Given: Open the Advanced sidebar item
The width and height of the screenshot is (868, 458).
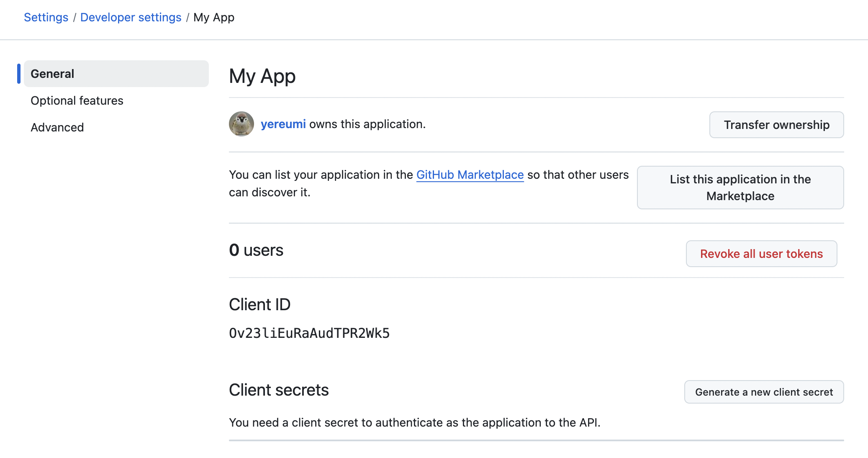Looking at the screenshot, I should [x=57, y=127].
